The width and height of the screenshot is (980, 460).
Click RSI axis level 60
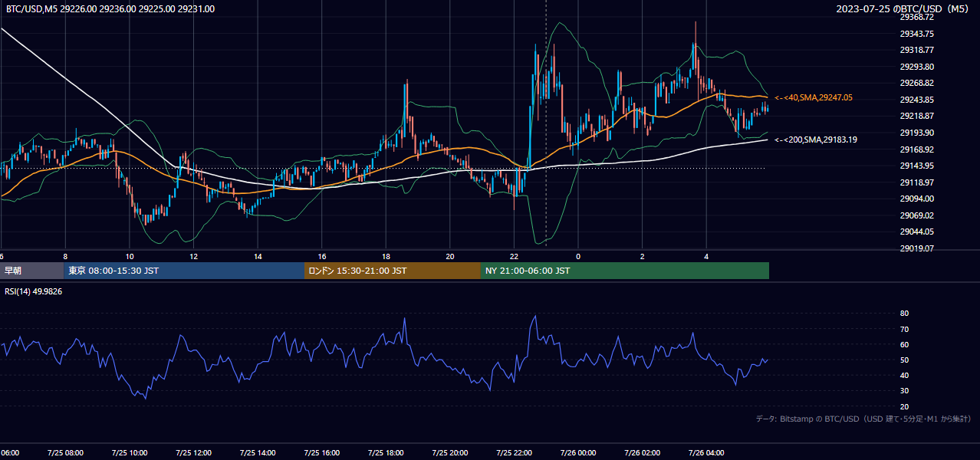[x=904, y=344]
